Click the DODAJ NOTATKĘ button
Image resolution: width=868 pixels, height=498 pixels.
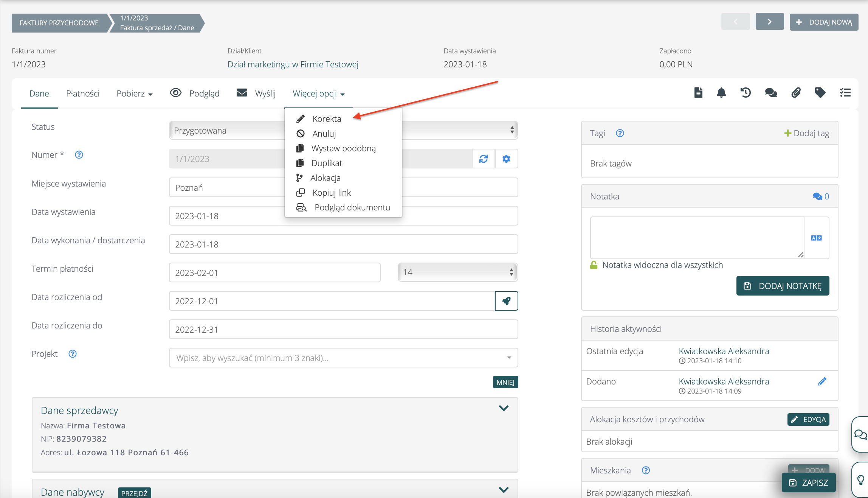[x=783, y=286]
